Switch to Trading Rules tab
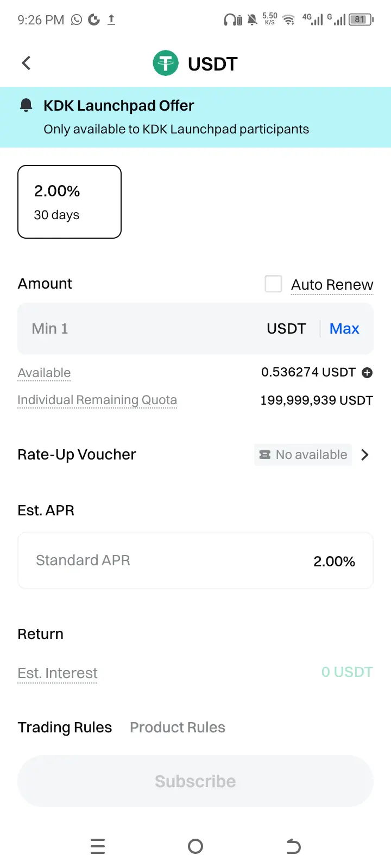391x868 pixels. [x=65, y=727]
